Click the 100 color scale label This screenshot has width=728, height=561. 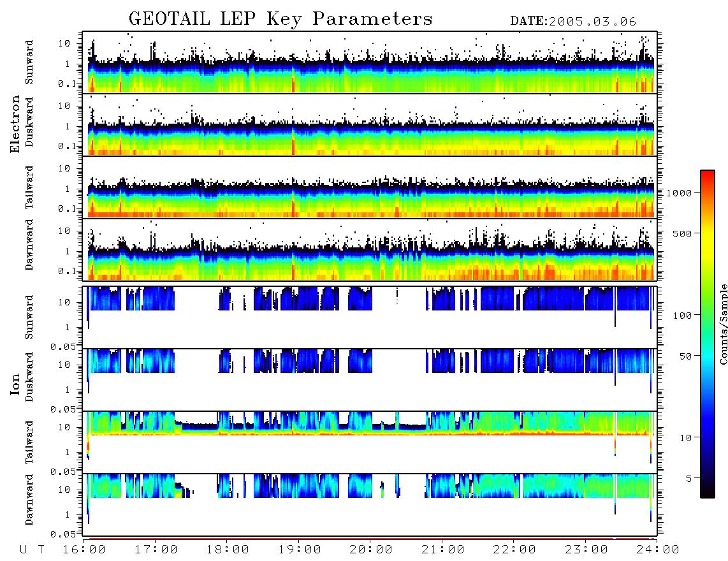point(683,316)
